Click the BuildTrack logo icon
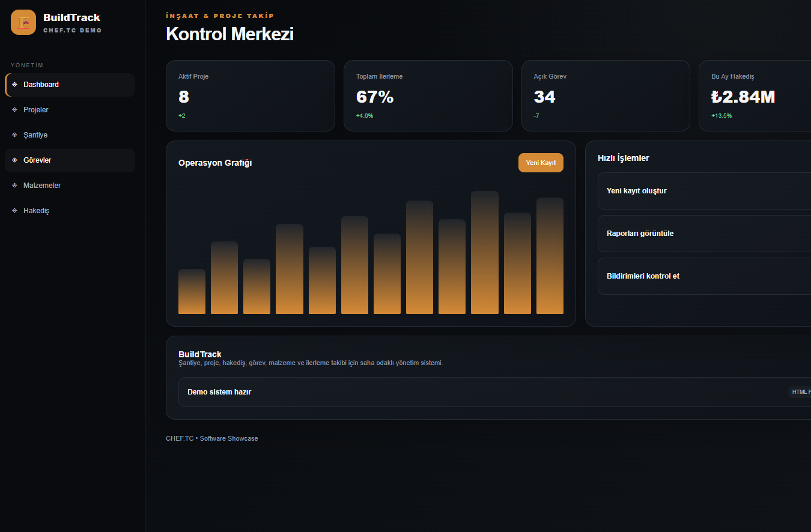The height and width of the screenshot is (532, 811). 23,22
